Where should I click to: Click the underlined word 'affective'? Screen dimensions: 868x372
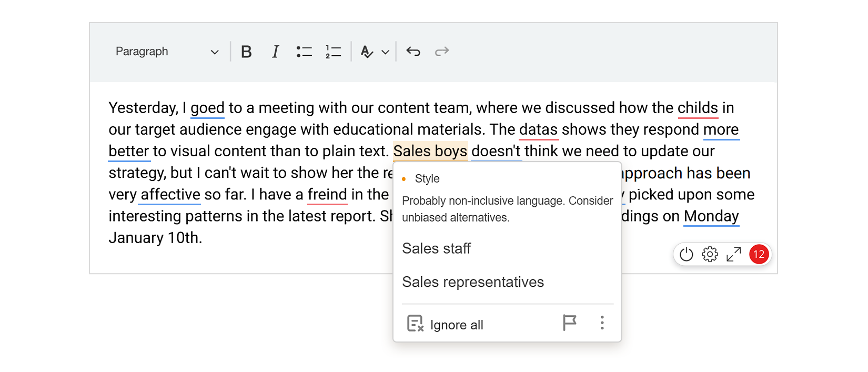tap(170, 194)
